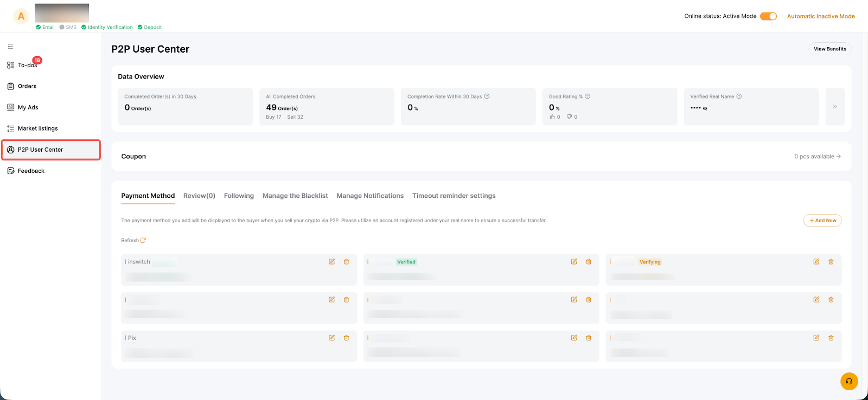Collapse the sidebar with the hamburger icon
The height and width of the screenshot is (400, 868).
click(10, 47)
